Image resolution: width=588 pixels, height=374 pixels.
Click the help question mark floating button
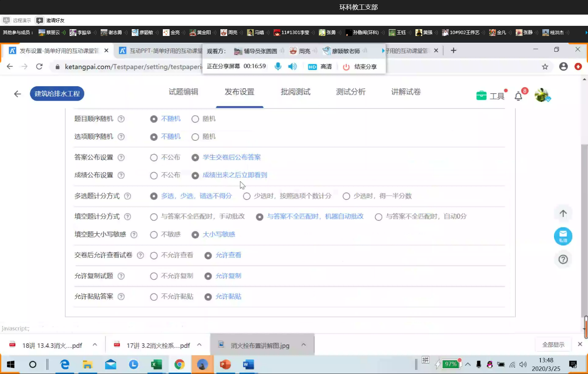pyautogui.click(x=563, y=259)
